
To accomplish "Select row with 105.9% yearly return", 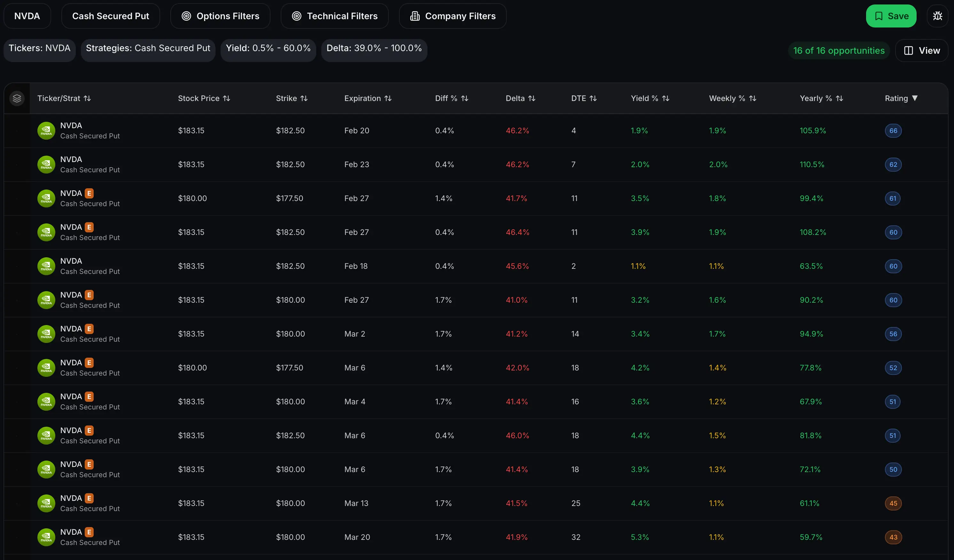I will pos(476,130).
